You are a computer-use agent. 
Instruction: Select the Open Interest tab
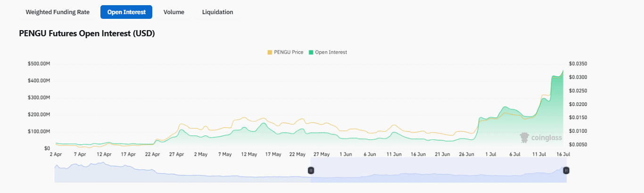click(126, 12)
